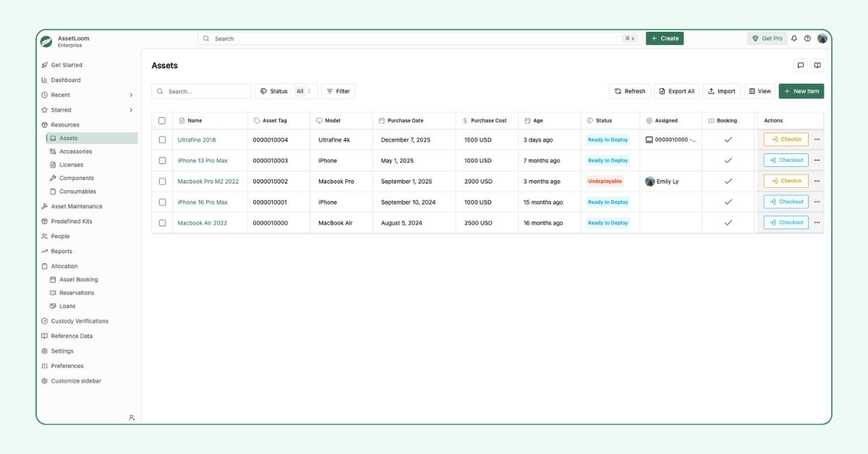Open more actions for iPhone 13 Pro Max
The image size is (868, 454).
[817, 160]
